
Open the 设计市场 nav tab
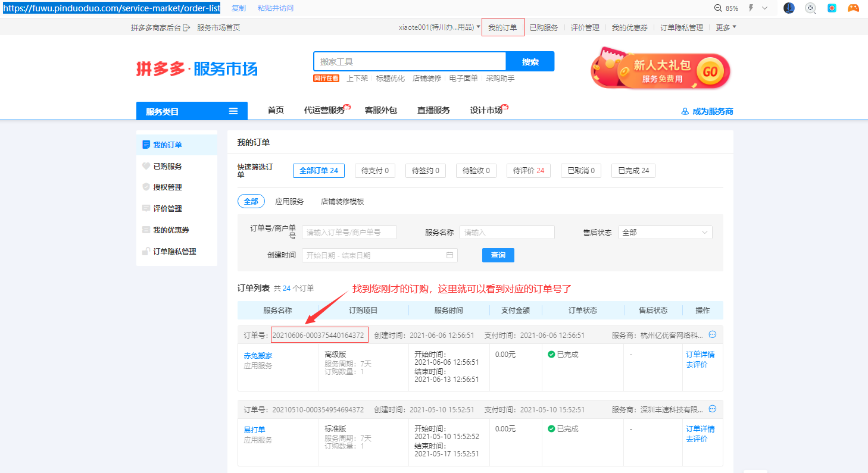(x=486, y=110)
